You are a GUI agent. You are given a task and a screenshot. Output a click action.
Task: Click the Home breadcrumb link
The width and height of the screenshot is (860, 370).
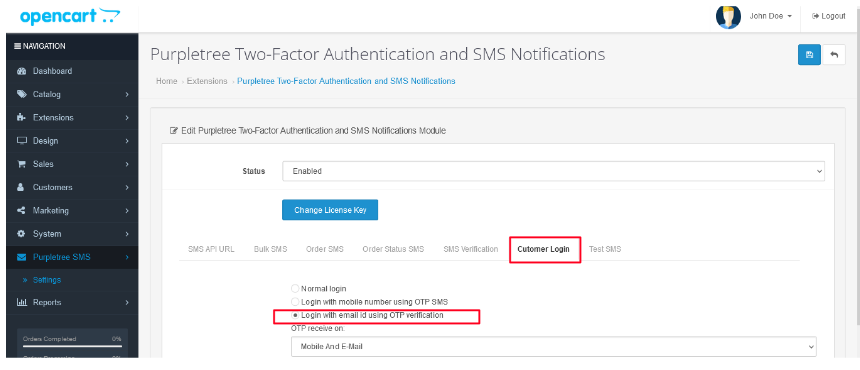point(166,81)
